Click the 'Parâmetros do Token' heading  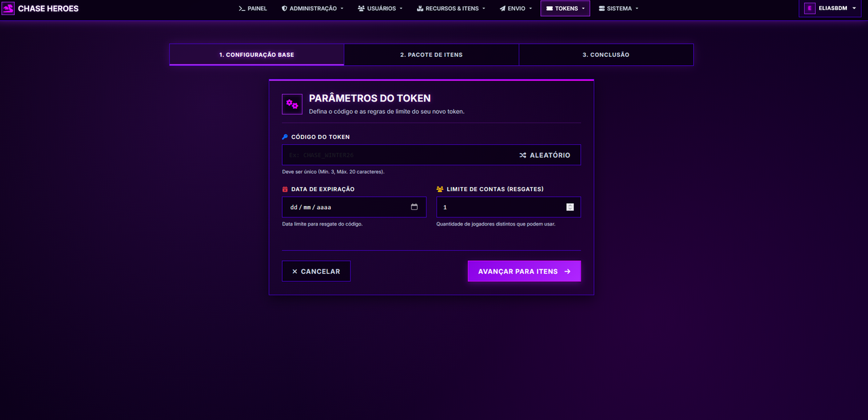[x=370, y=98]
